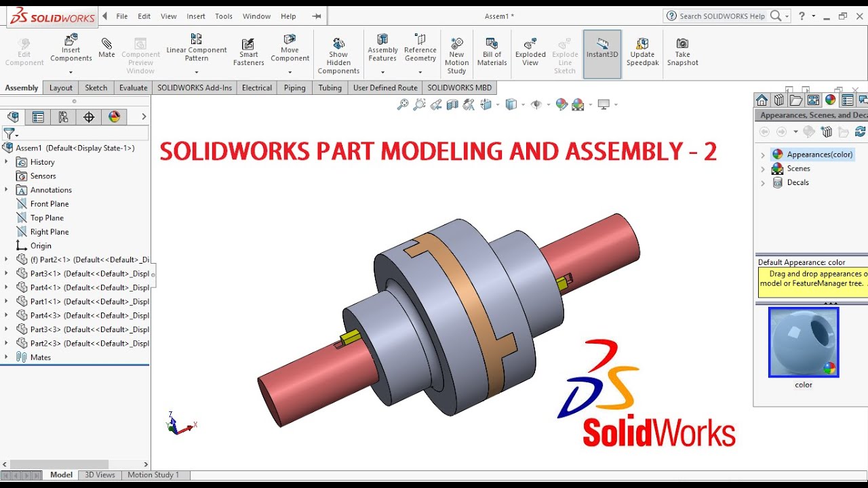Open Move Component dropdown arrow
Image resolution: width=868 pixels, height=488 pixels.
coord(290,72)
